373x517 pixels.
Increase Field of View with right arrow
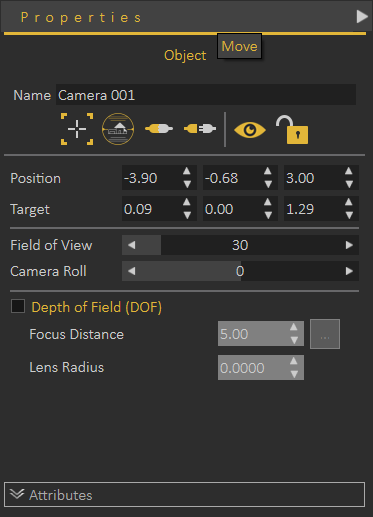[x=349, y=245]
